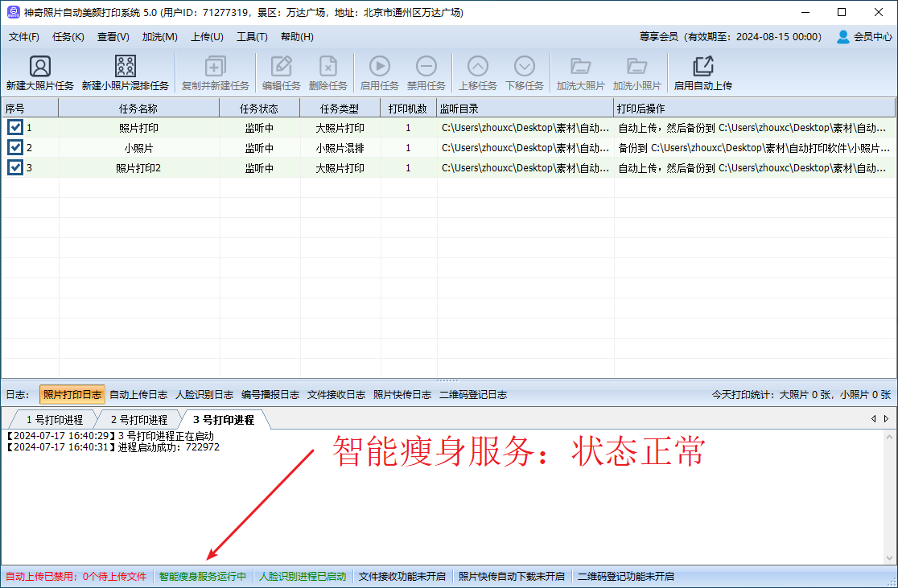Click the Reprint Large Photo folder icon (加洗大照片)
The height and width of the screenshot is (588, 898).
(x=580, y=67)
